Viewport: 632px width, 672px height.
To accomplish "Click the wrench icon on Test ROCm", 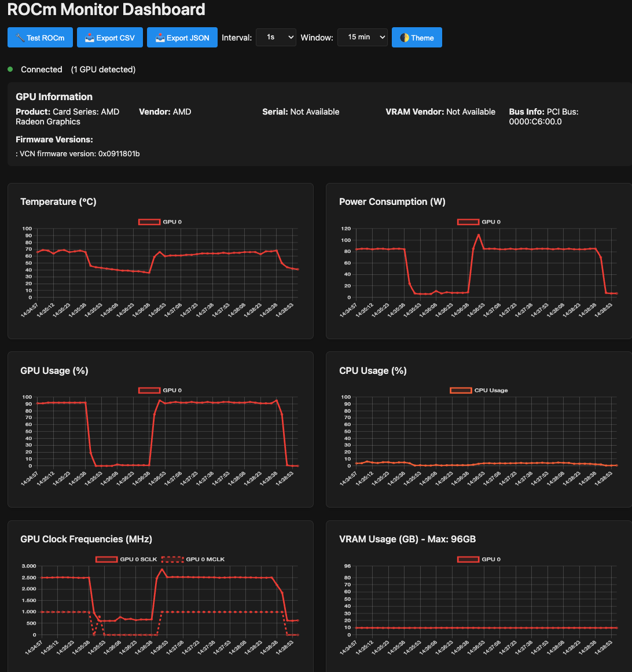I will tap(20, 38).
